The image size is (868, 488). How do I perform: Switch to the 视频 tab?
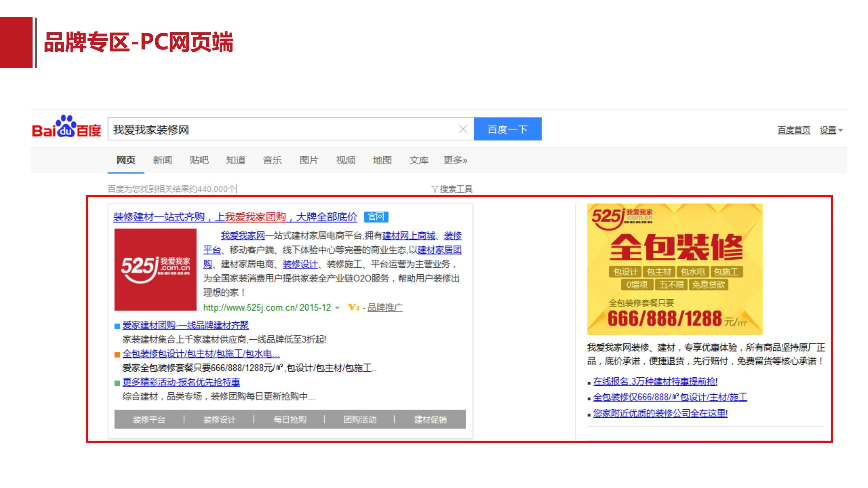tap(346, 160)
